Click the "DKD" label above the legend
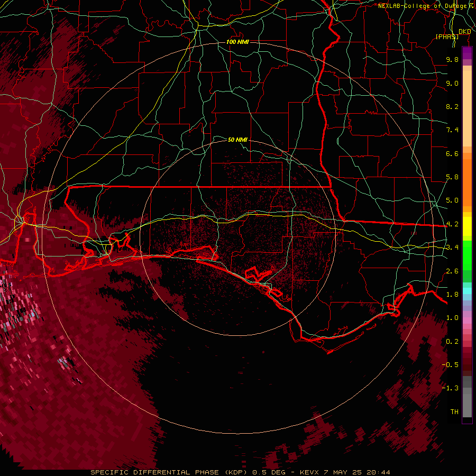This screenshot has height=476, width=476. coord(464,32)
